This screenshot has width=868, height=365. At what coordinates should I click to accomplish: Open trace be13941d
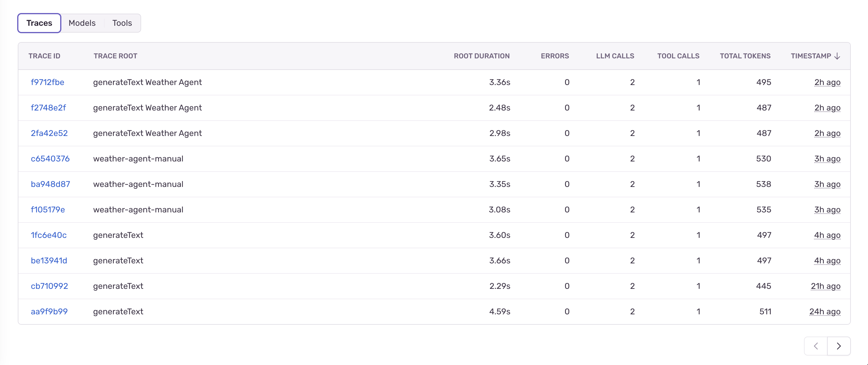(x=49, y=261)
